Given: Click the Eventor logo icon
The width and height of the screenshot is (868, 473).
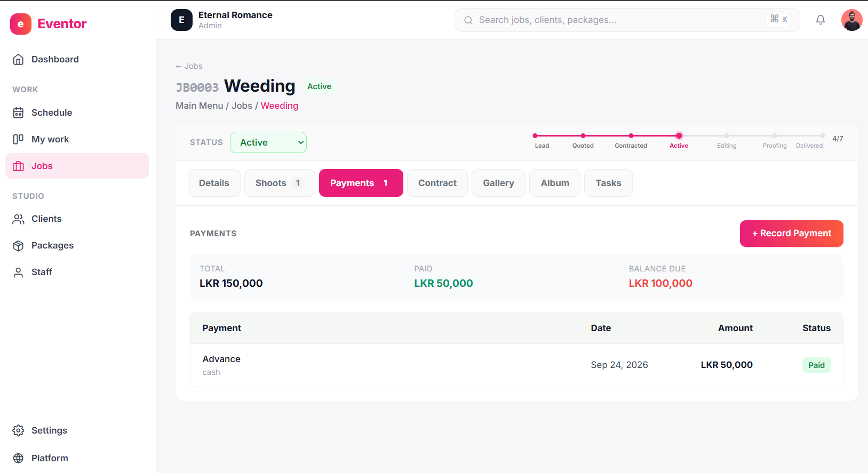Looking at the screenshot, I should 21,24.
